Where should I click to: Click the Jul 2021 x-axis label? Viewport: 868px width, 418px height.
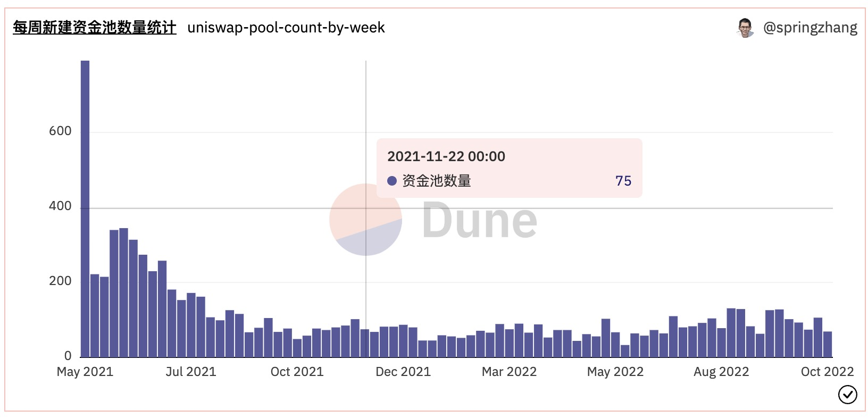(190, 372)
